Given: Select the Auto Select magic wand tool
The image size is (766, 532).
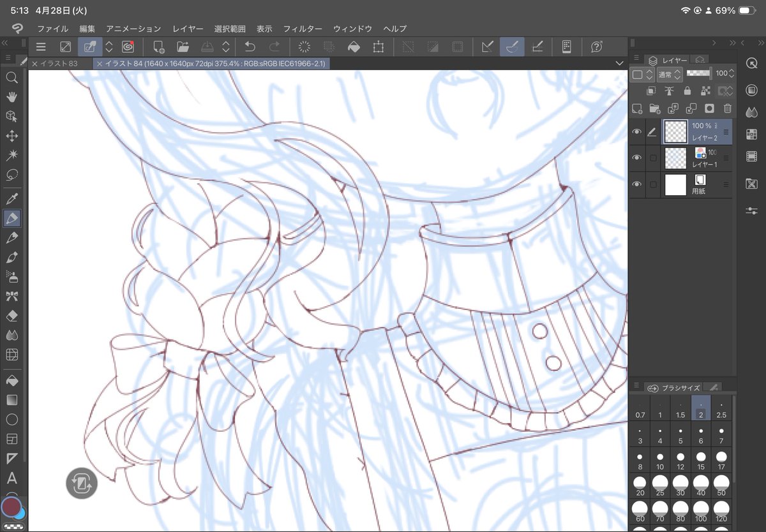Looking at the screenshot, I should pos(11,155).
